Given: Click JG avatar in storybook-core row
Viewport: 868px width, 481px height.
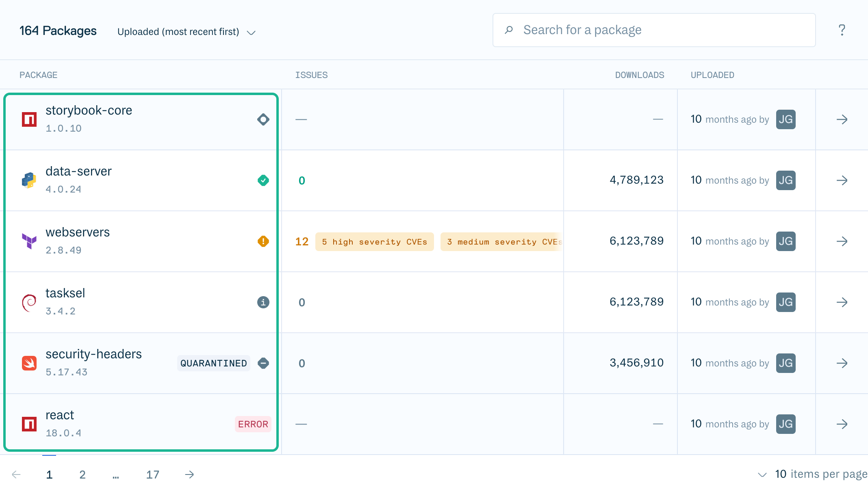Looking at the screenshot, I should [786, 119].
